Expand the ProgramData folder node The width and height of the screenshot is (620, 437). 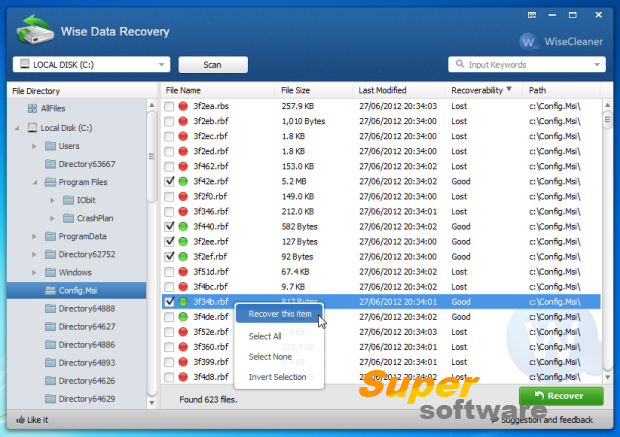coord(34,236)
